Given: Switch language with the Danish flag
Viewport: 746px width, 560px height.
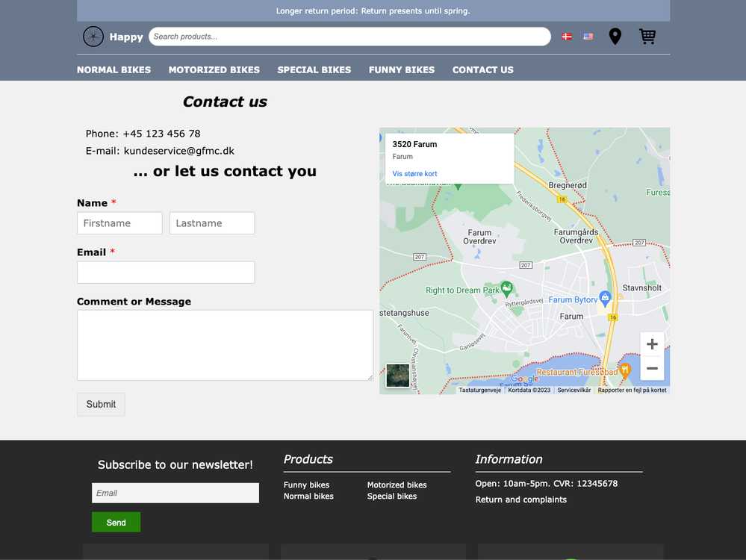Looking at the screenshot, I should pos(567,37).
